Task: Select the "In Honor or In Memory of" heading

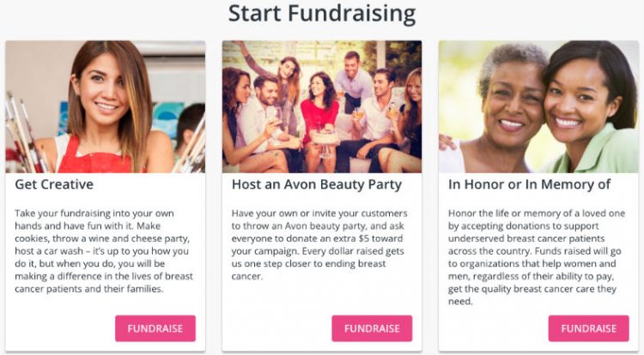Action: (x=529, y=184)
